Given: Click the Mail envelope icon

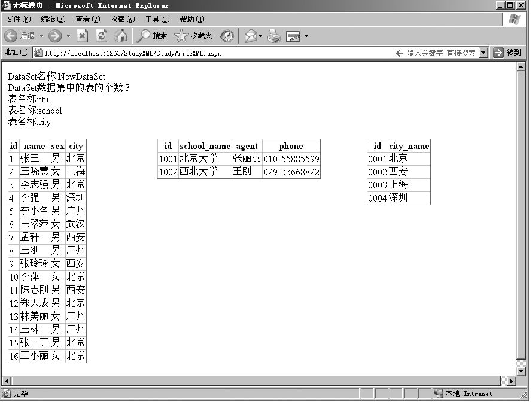Looking at the screenshot, I should (250, 36).
